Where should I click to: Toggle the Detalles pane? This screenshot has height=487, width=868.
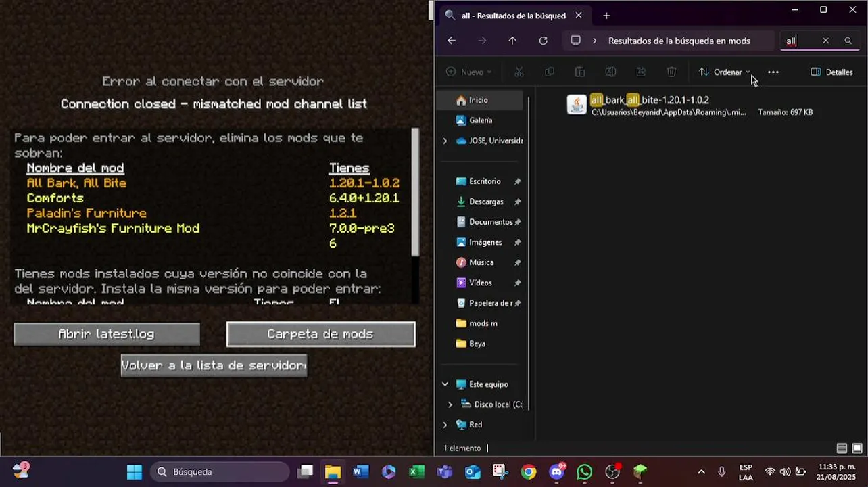coord(831,72)
